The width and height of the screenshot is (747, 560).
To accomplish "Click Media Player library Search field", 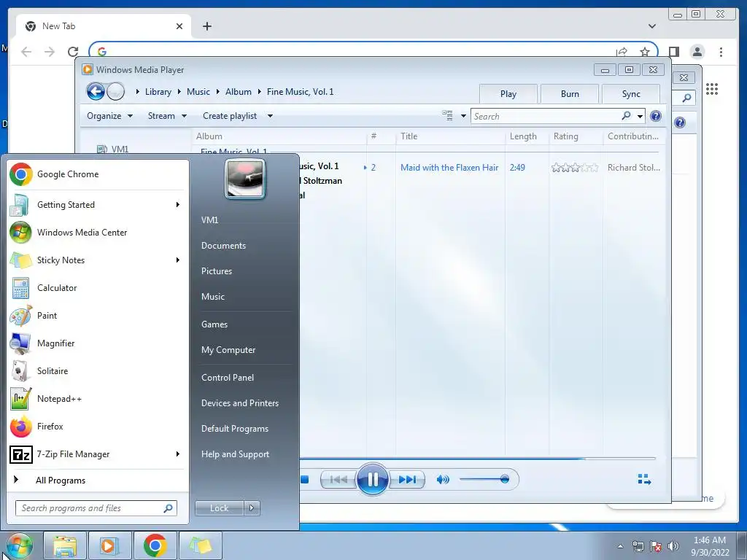I will click(546, 116).
